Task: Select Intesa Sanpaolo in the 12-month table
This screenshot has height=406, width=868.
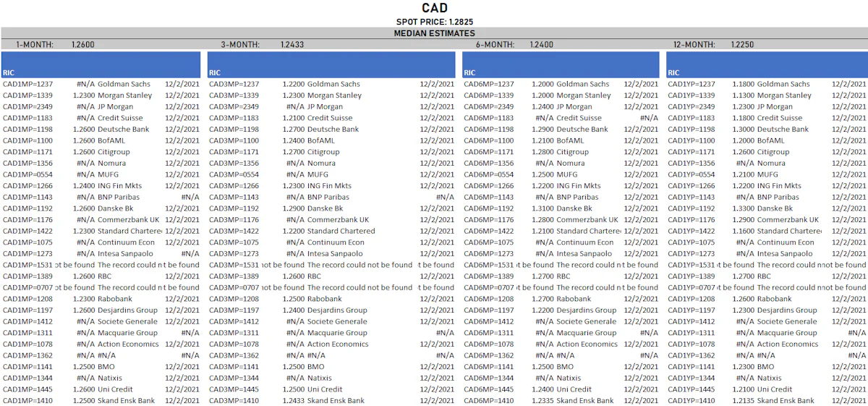Action: tap(785, 254)
